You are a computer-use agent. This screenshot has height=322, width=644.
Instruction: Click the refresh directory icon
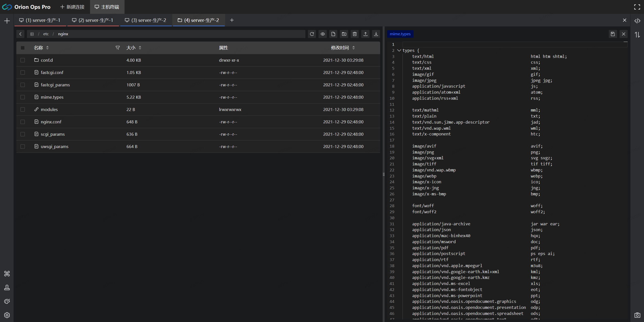click(312, 34)
